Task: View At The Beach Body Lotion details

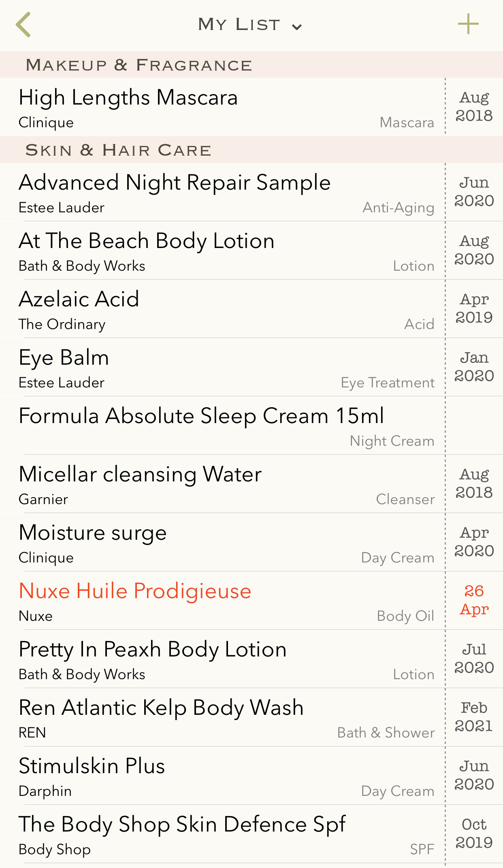Action: [147, 242]
